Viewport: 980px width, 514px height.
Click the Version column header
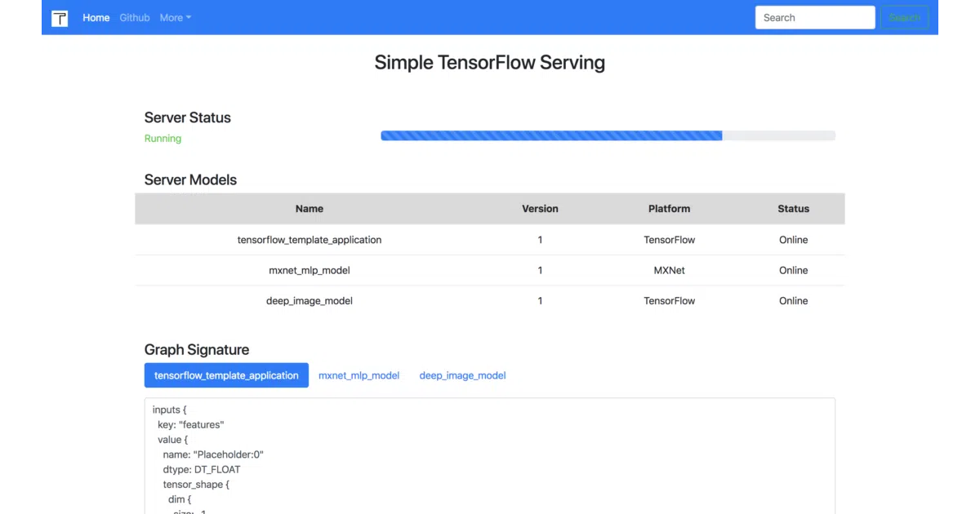pos(540,209)
